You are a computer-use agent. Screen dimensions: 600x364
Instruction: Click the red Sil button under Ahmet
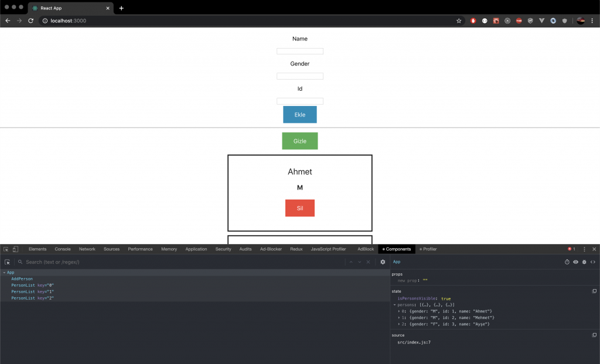[299, 208]
